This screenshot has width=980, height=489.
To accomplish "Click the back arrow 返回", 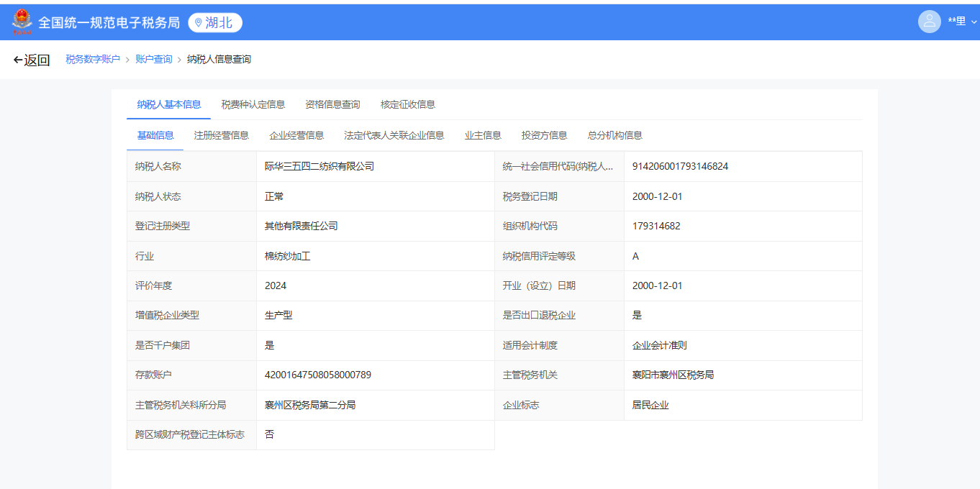I will pyautogui.click(x=32, y=60).
